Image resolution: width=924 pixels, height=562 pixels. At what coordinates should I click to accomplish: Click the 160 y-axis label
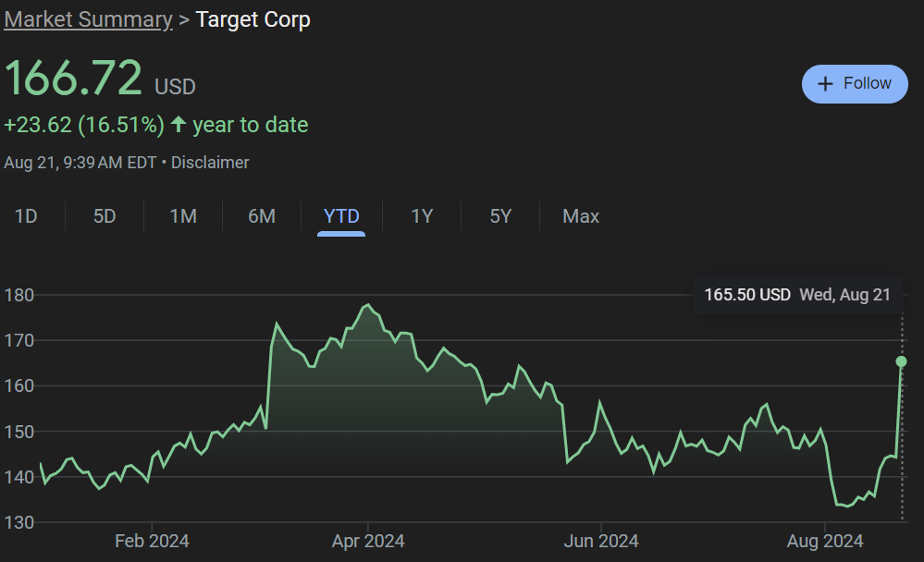pyautogui.click(x=18, y=385)
